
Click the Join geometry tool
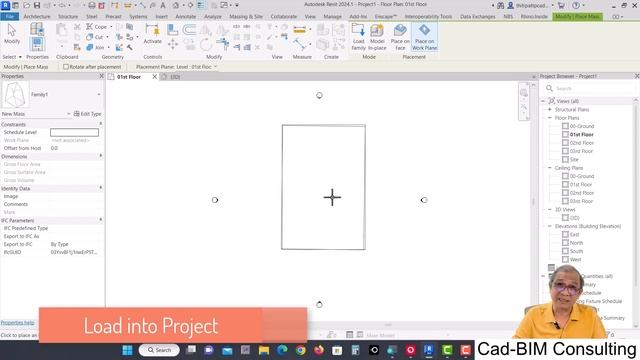[96, 48]
